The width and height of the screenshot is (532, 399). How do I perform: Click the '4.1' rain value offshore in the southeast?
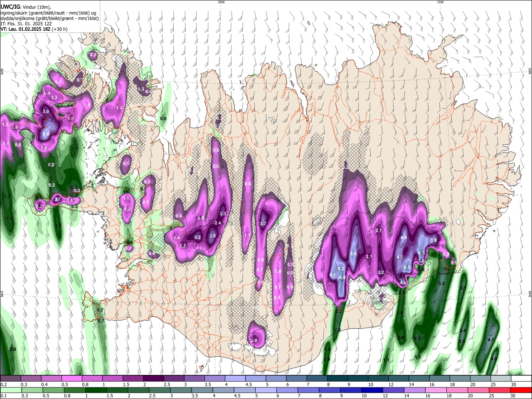(490, 340)
